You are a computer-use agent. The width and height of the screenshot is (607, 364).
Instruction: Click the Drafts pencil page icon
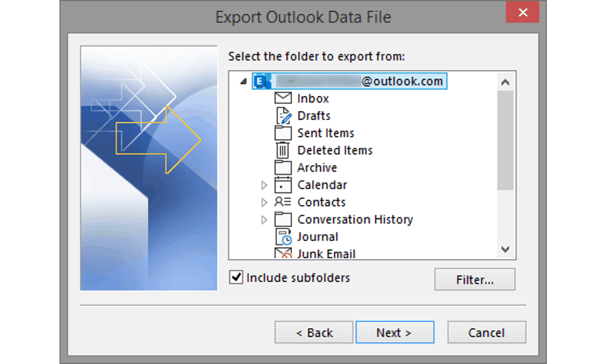(x=283, y=116)
